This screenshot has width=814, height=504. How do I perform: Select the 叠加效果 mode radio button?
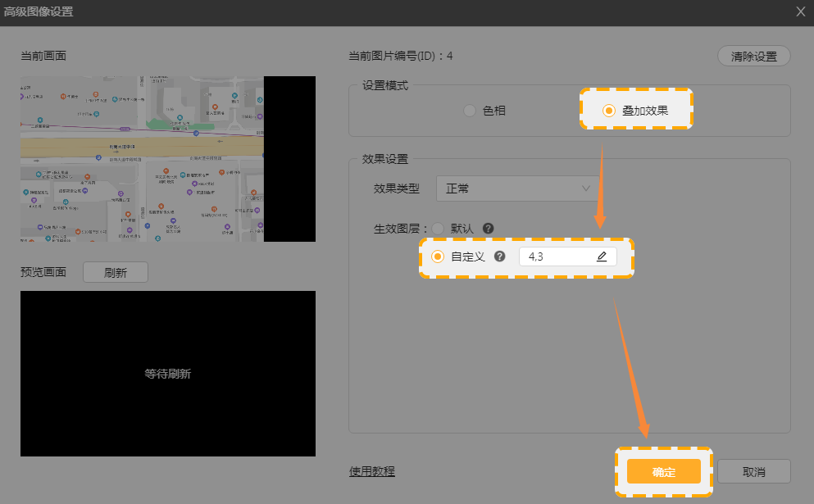[609, 111]
